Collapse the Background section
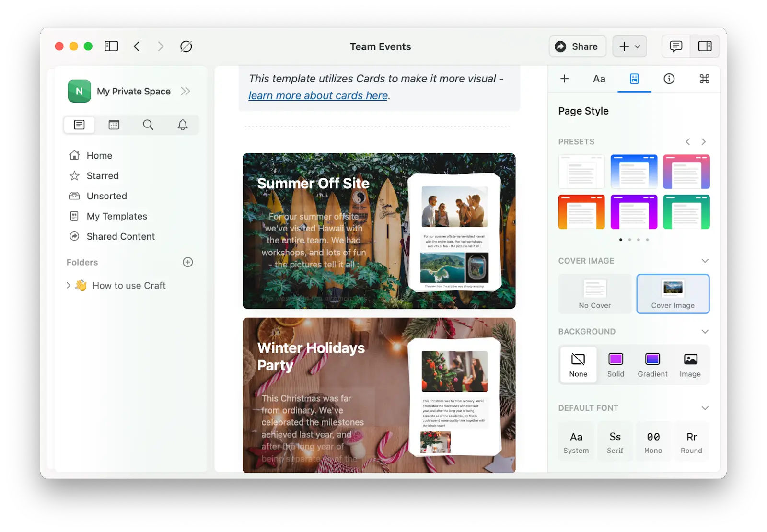 [705, 332]
